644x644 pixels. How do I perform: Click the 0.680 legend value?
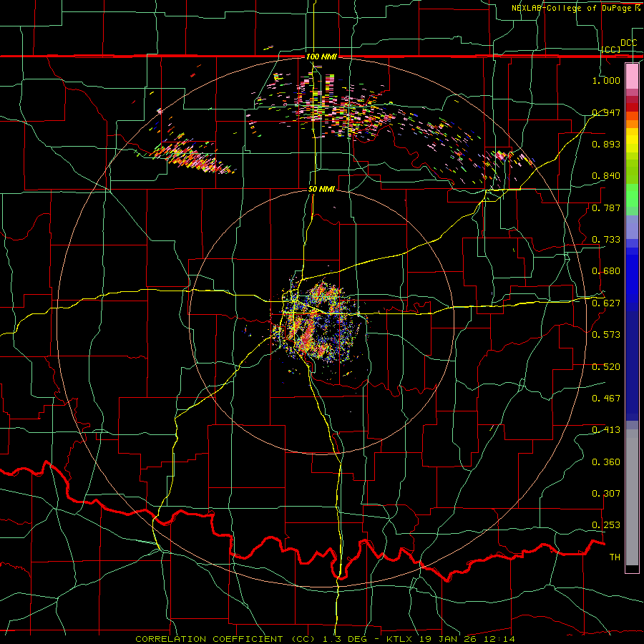[606, 271]
